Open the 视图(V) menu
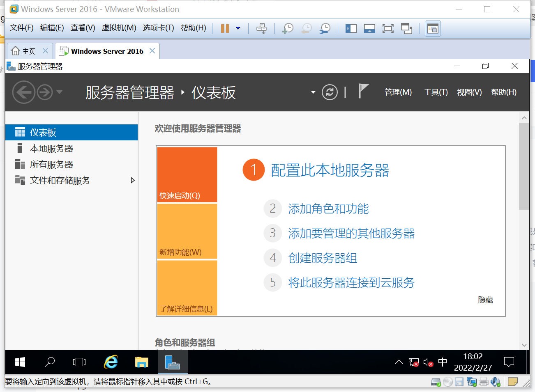 (x=469, y=92)
